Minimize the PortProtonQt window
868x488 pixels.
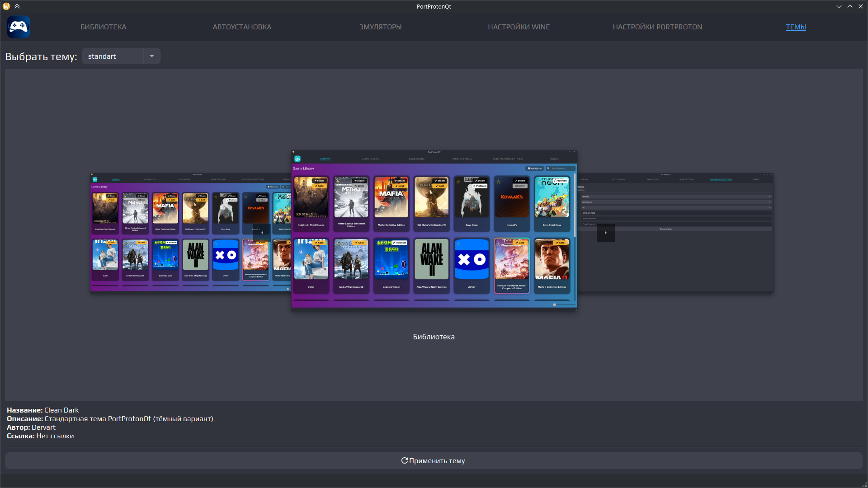click(x=839, y=6)
